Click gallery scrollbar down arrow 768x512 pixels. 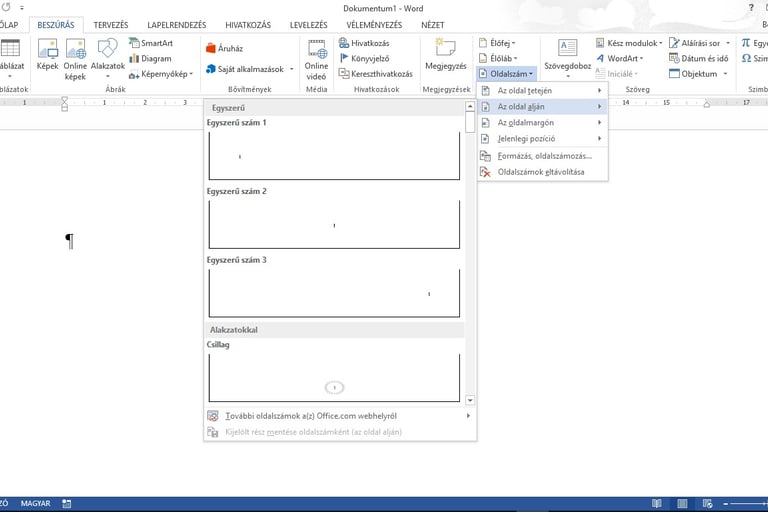(470, 400)
